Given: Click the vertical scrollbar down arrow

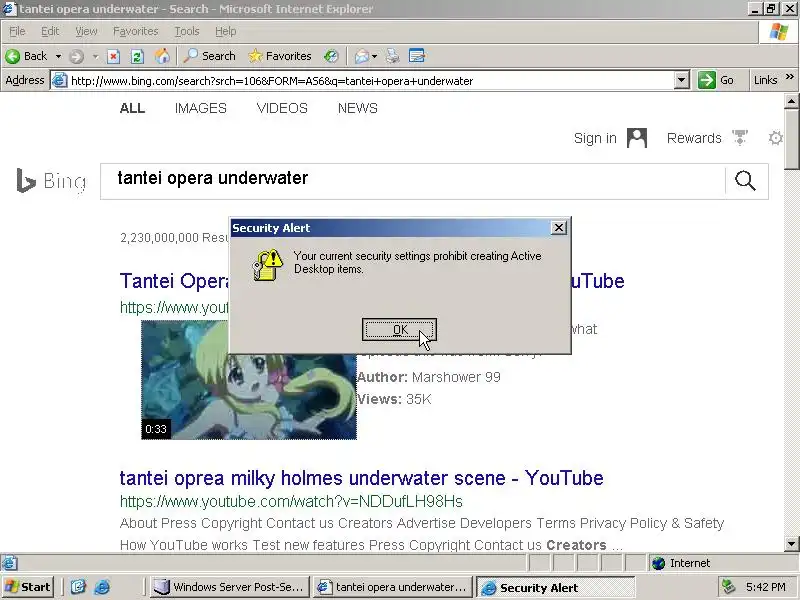Looking at the screenshot, I should coord(791,543).
